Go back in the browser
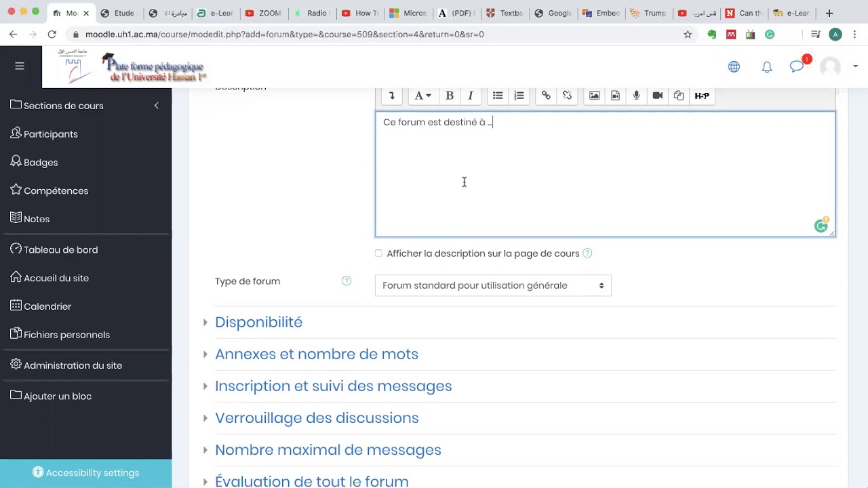This screenshot has height=488, width=868. 14,34
